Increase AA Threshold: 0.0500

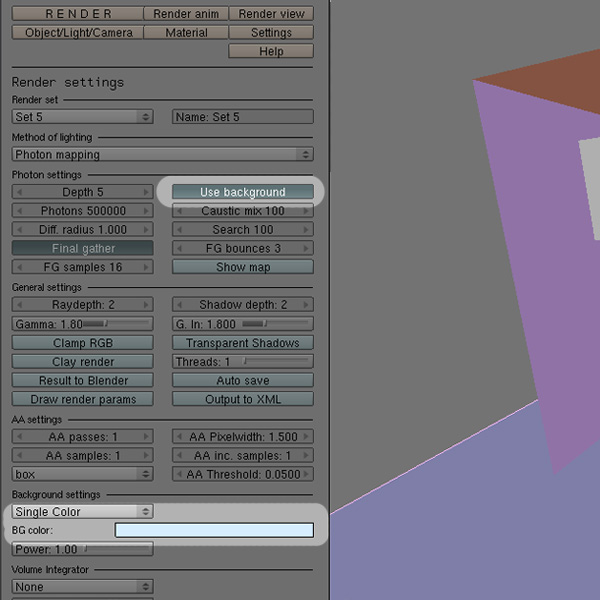coord(306,474)
